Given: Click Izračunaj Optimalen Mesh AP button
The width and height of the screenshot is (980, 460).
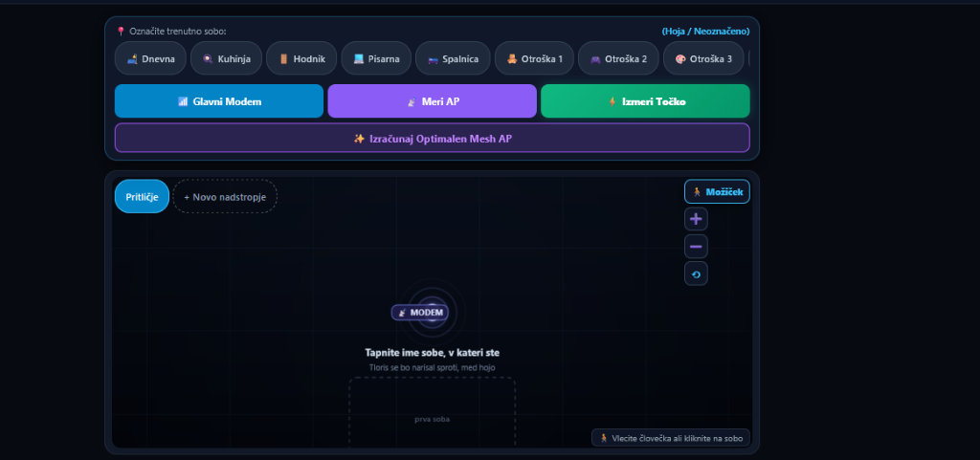Looking at the screenshot, I should tap(432, 138).
